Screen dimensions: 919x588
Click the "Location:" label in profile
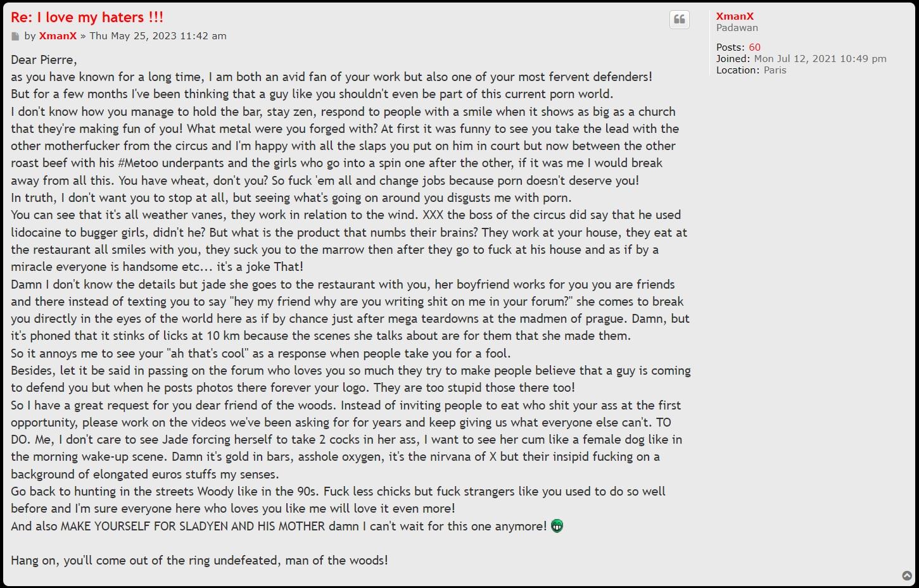click(x=737, y=70)
